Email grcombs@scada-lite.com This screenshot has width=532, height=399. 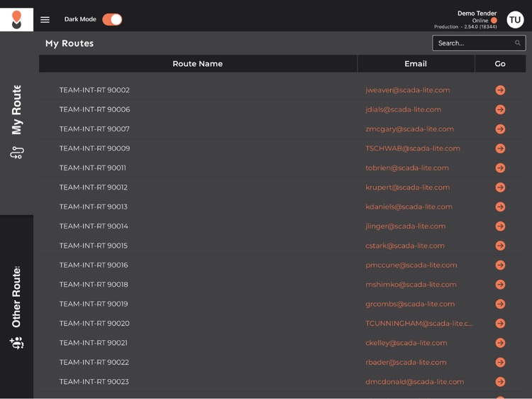point(410,304)
